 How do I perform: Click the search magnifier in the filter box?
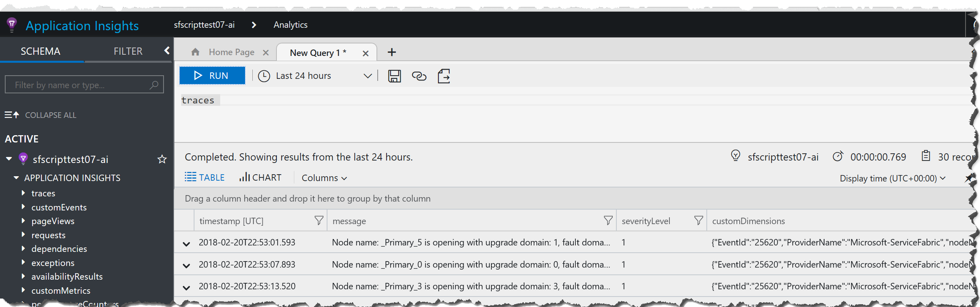(154, 85)
